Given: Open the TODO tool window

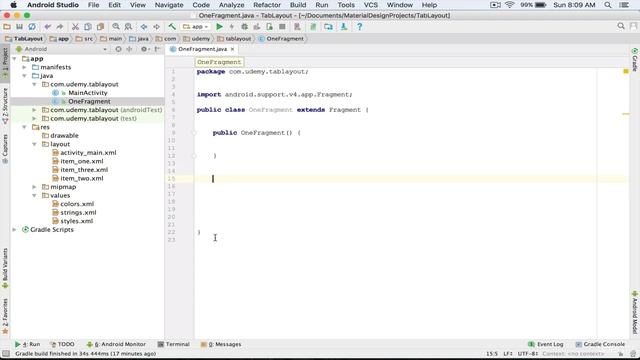Looking at the screenshot, I should [62, 344].
